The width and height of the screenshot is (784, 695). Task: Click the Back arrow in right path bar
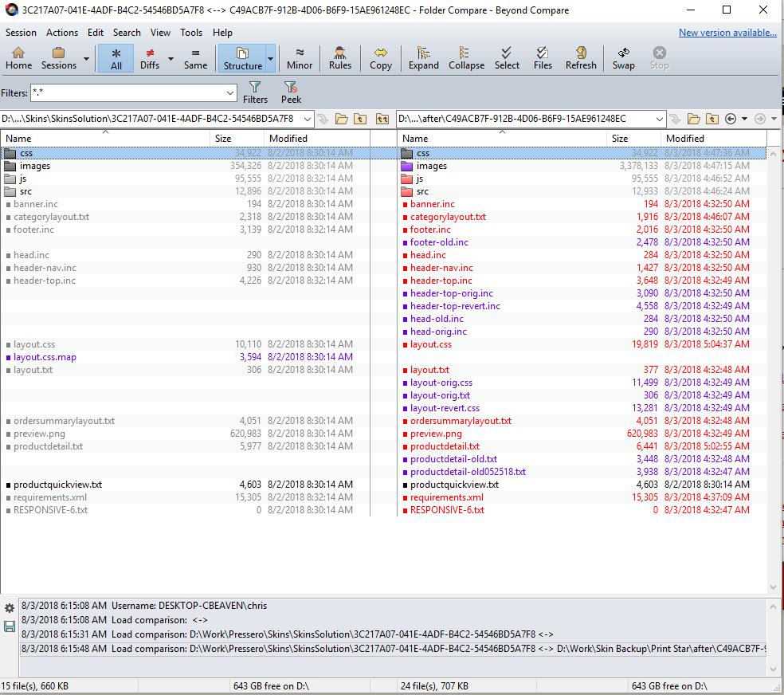coord(731,119)
